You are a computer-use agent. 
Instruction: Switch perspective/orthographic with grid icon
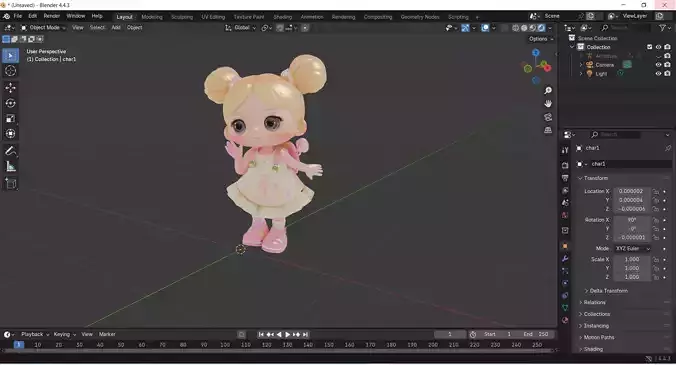(x=548, y=130)
